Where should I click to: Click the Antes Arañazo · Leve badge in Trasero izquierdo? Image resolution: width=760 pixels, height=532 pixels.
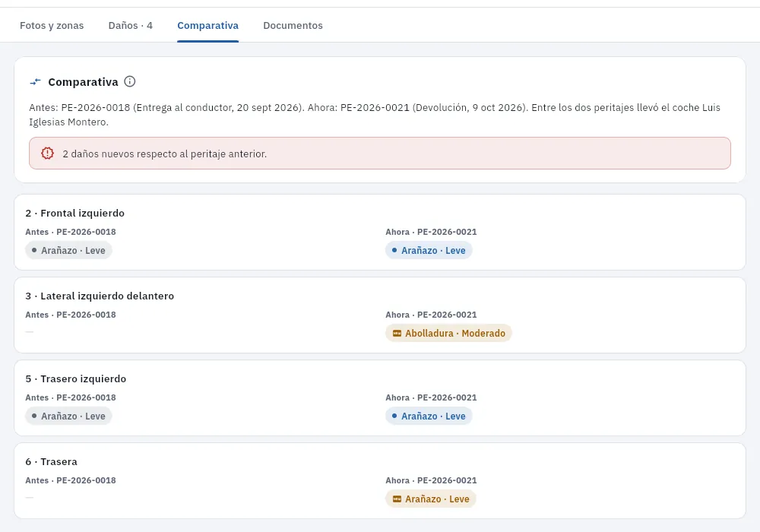point(69,416)
